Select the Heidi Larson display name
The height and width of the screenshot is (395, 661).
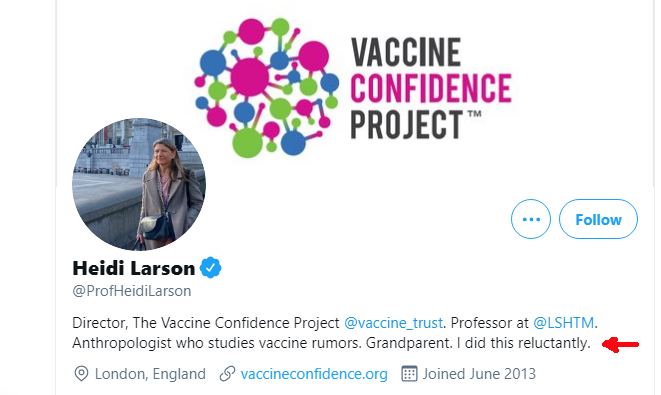point(134,268)
